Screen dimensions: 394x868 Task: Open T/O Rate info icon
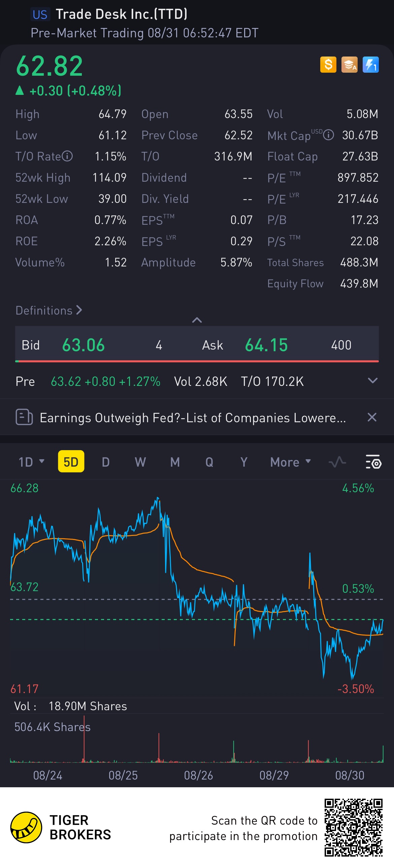coord(67,156)
